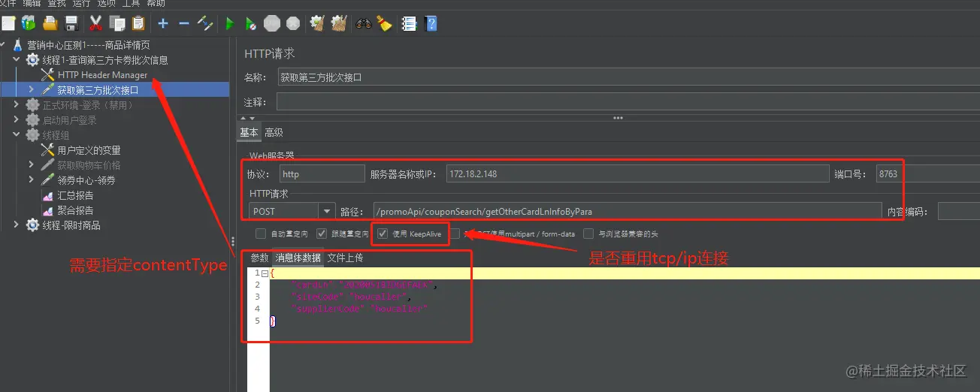Expand the 正式环境-登录（禁用）node
The image size is (980, 392).
(17, 105)
